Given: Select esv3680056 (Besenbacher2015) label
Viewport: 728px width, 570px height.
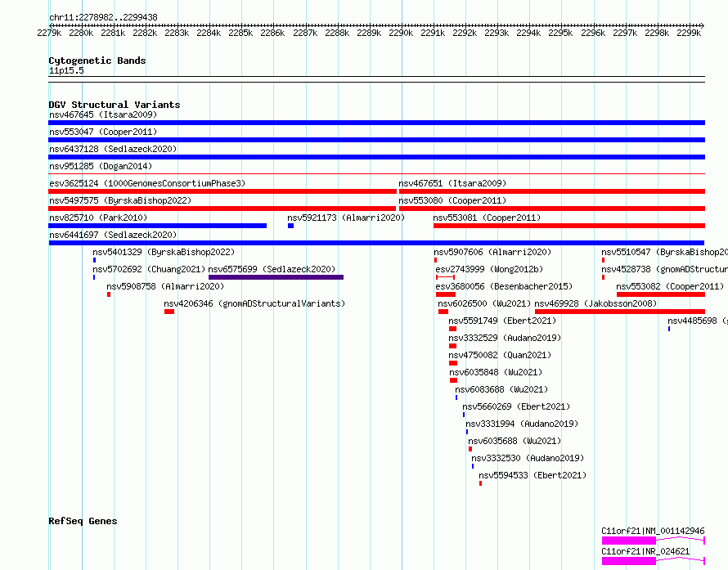Looking at the screenshot, I should tap(504, 286).
